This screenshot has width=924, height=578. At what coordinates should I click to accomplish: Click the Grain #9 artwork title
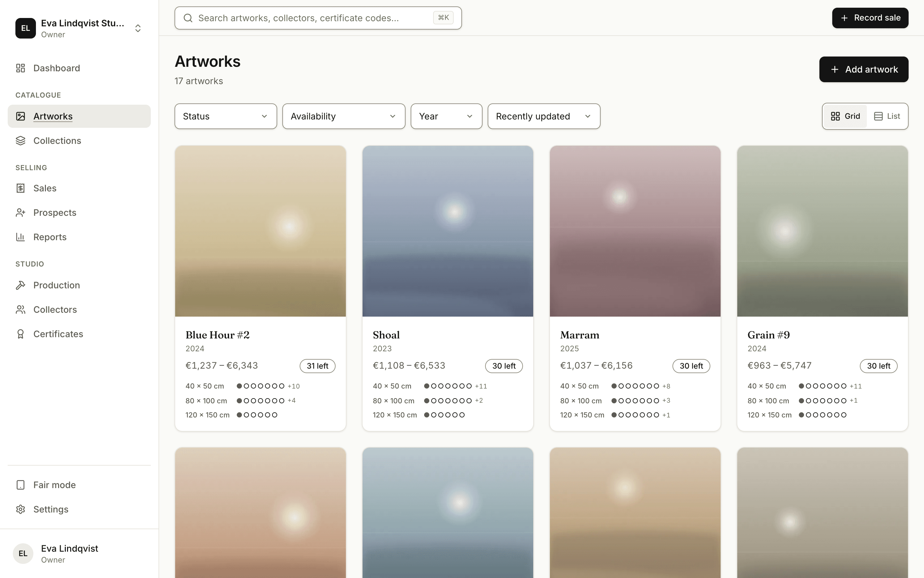point(769,335)
